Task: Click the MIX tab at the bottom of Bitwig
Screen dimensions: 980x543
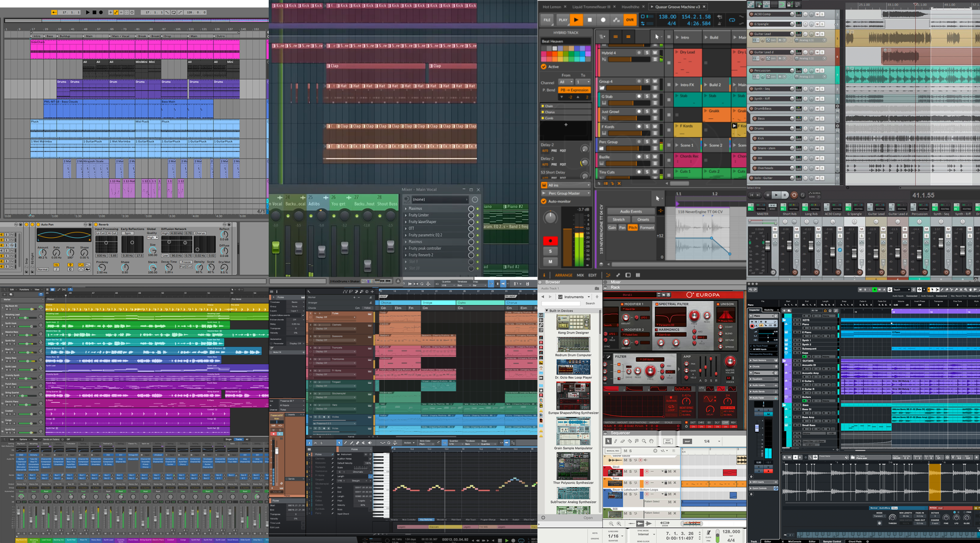Action: (x=580, y=275)
